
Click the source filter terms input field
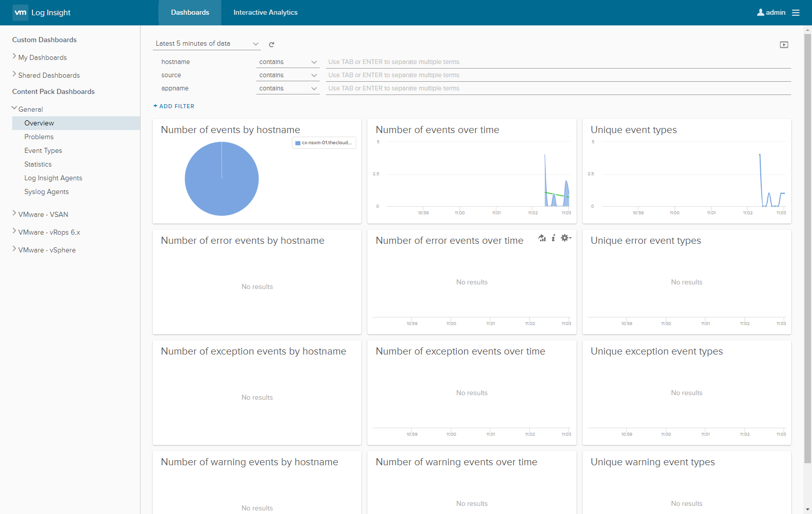click(558, 75)
